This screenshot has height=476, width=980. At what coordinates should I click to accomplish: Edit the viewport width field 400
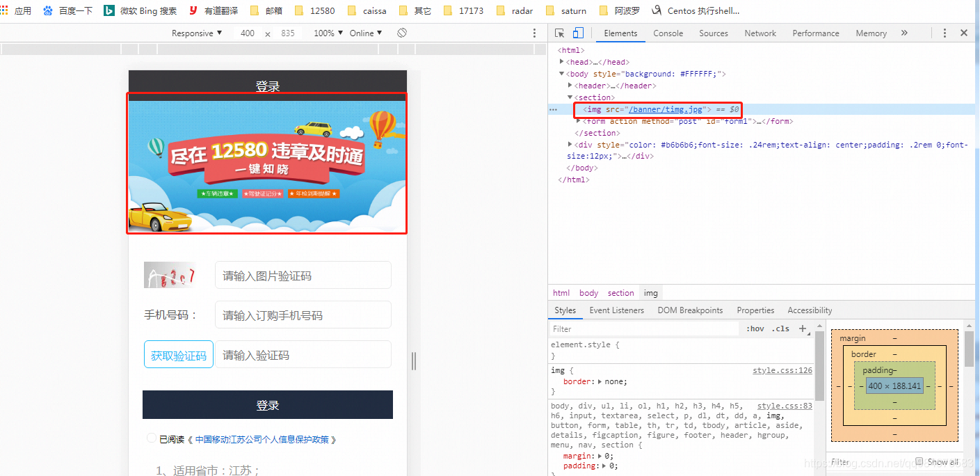[x=248, y=33]
